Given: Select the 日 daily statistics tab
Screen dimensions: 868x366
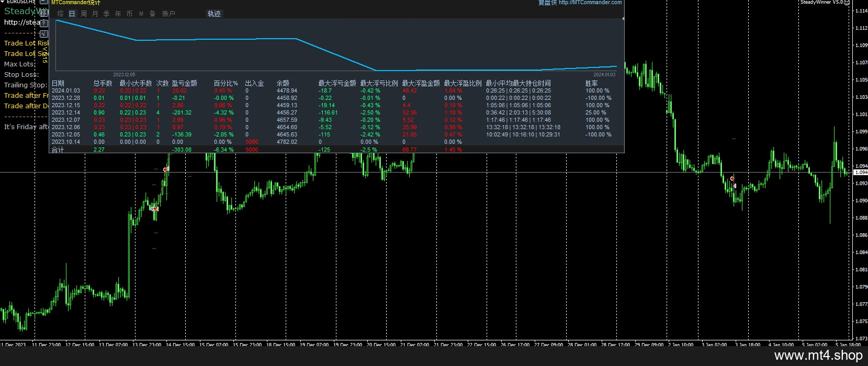Looking at the screenshot, I should pyautogui.click(x=72, y=14).
